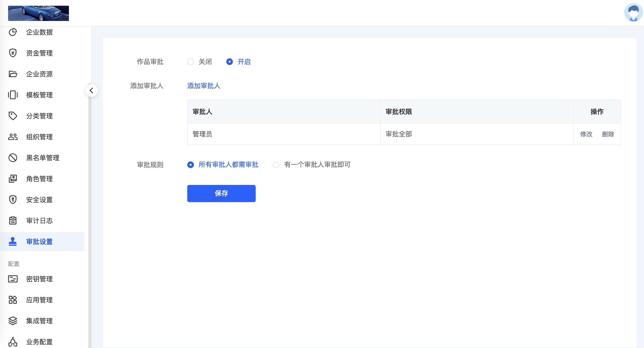The height and width of the screenshot is (348, 644).
Task: Collapse the sidebar with the chevron arrow
Action: click(91, 90)
